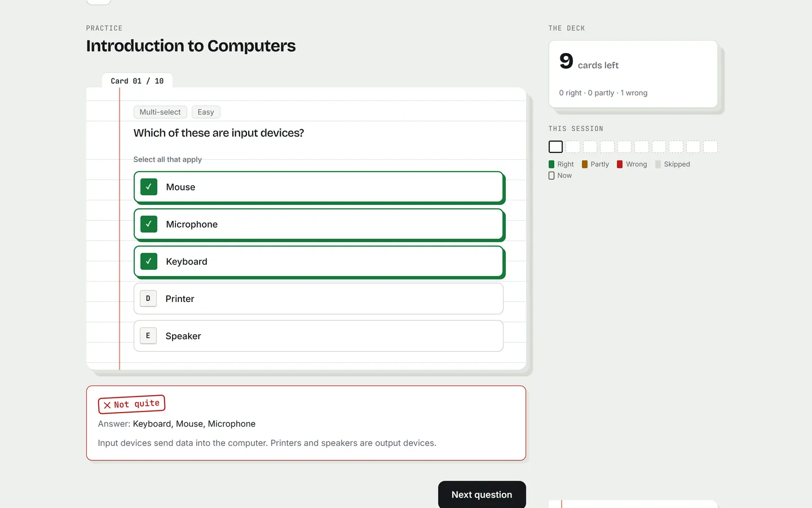Click the Introduction to Computers heading
Screen dimensions: 812x508
tap(191, 46)
